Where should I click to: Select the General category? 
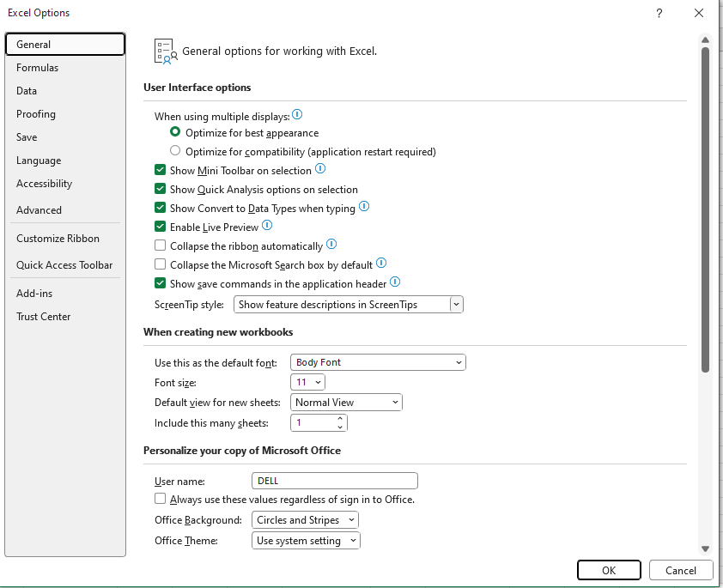(x=65, y=45)
